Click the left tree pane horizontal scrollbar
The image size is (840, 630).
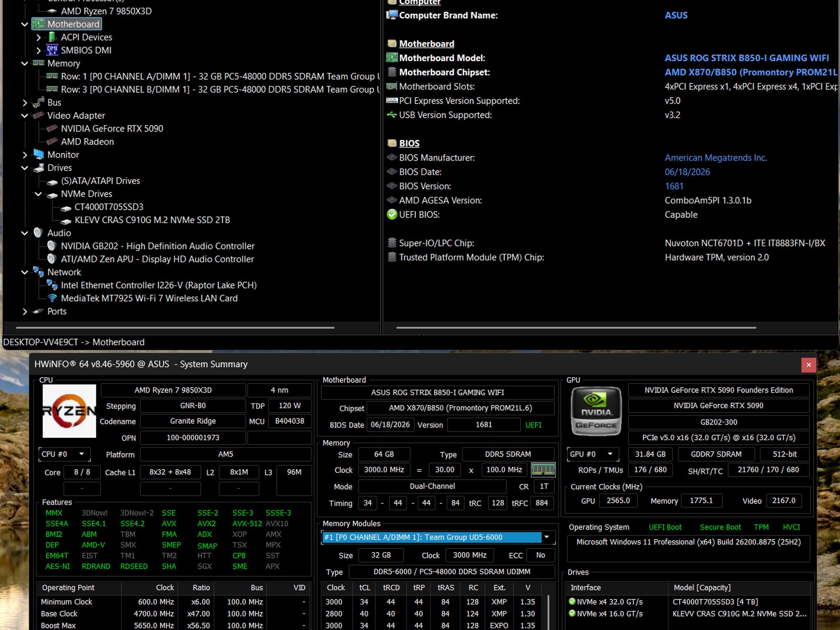[175, 328]
